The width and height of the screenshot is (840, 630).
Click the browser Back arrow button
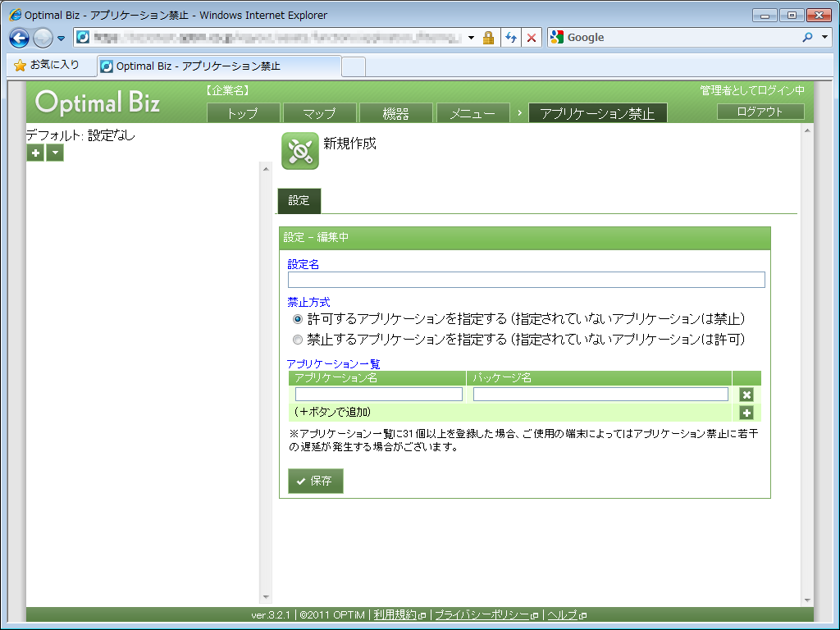[x=20, y=38]
